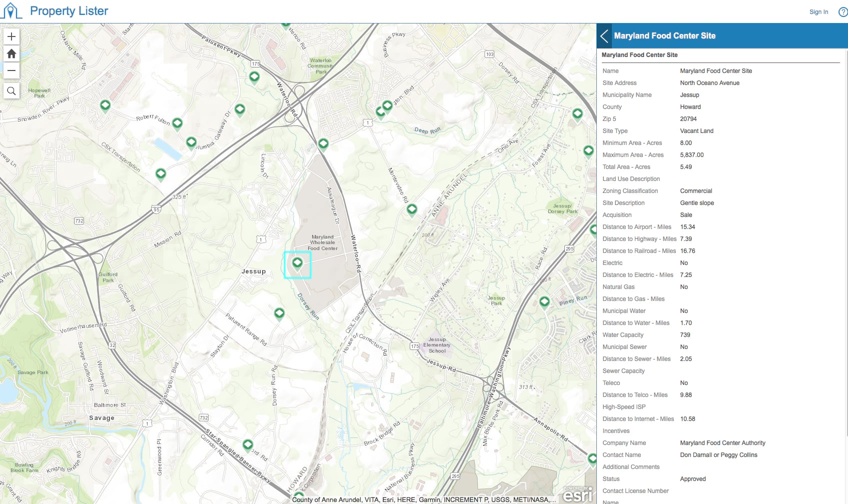
Task: Click the High-Speed ISP field label
Action: coord(624,407)
